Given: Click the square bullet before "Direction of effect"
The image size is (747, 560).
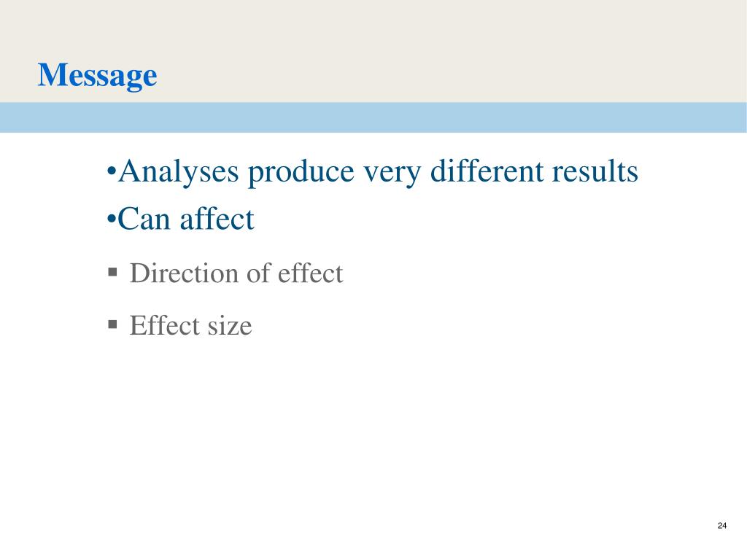Looking at the screenshot, I should click(112, 273).
